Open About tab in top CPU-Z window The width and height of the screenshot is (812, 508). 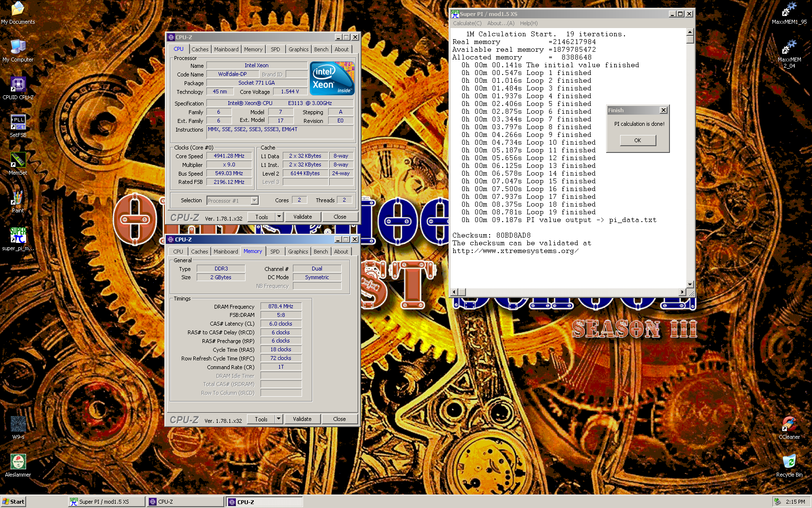342,49
